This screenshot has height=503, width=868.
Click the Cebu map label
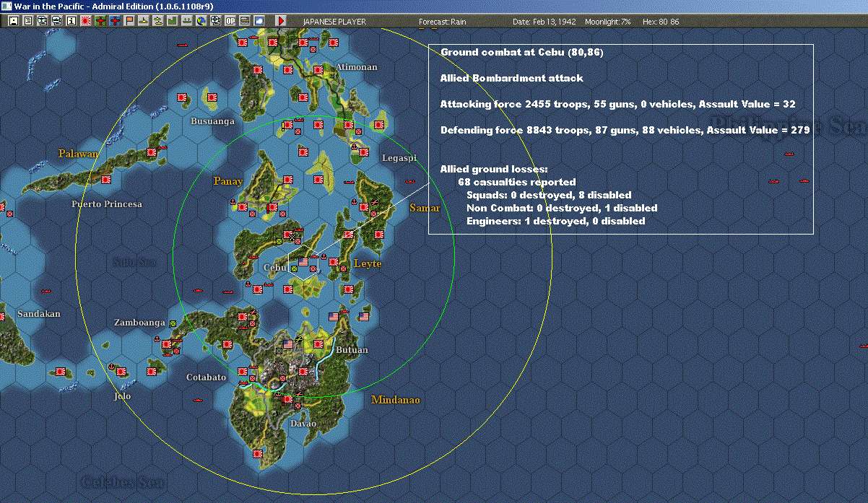(274, 267)
